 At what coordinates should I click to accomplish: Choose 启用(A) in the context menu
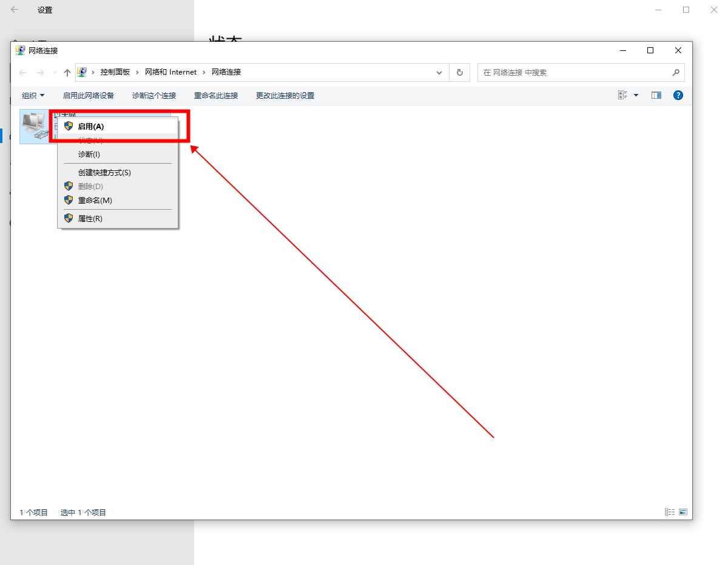[91, 126]
